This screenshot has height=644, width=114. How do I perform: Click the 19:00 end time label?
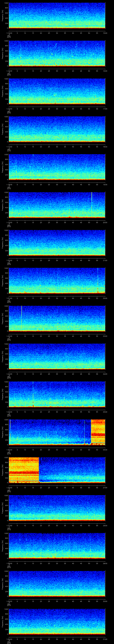[x=105, y=184]
